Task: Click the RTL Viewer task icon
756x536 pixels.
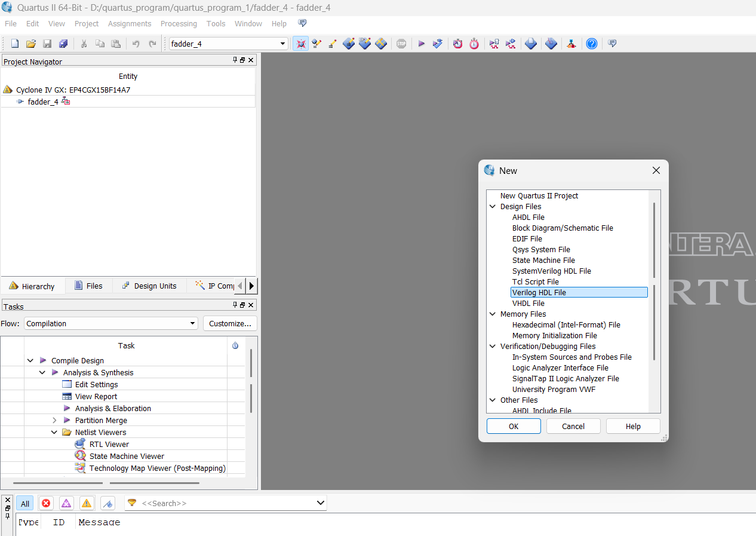Action: point(80,444)
